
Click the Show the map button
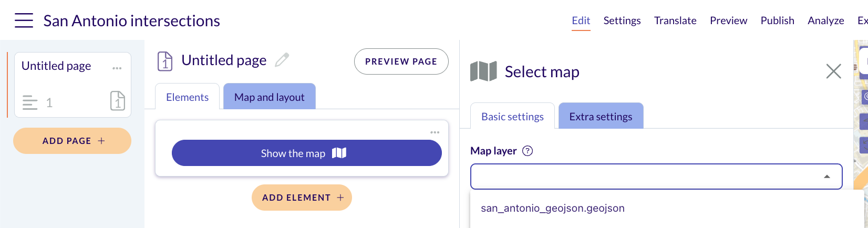pos(306,153)
